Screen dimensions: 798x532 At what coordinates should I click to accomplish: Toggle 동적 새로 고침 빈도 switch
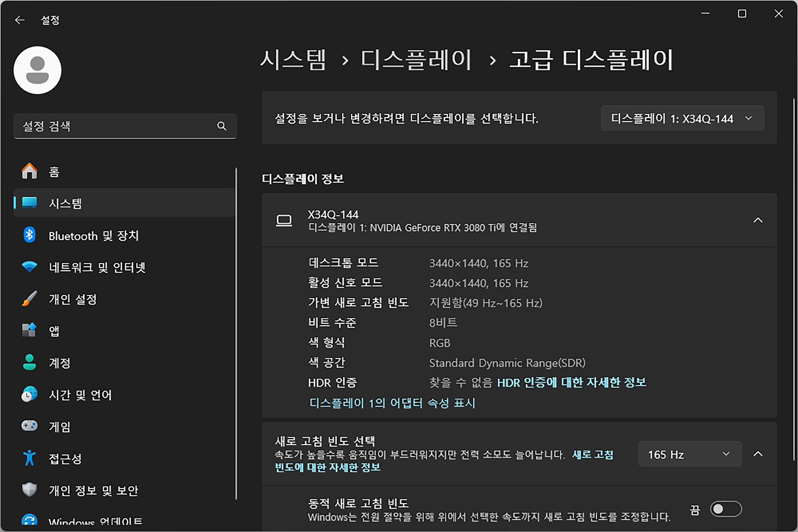tap(726, 509)
